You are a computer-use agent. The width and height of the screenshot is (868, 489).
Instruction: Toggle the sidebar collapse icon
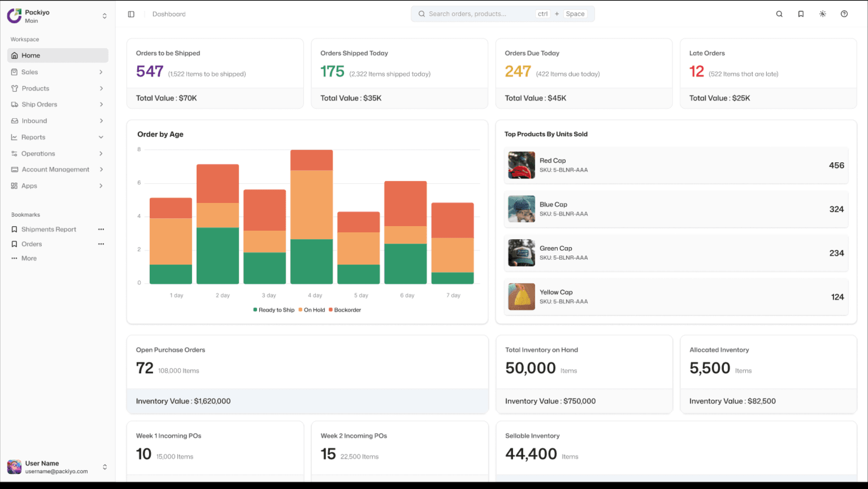(131, 14)
